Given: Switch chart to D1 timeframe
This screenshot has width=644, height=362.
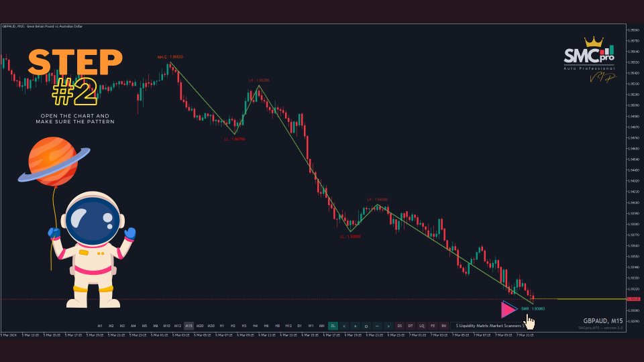Looking at the screenshot, I should [x=299, y=325].
